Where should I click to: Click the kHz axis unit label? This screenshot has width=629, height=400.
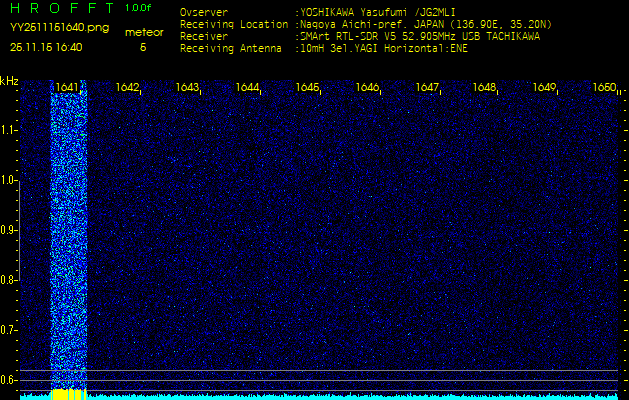click(9, 81)
